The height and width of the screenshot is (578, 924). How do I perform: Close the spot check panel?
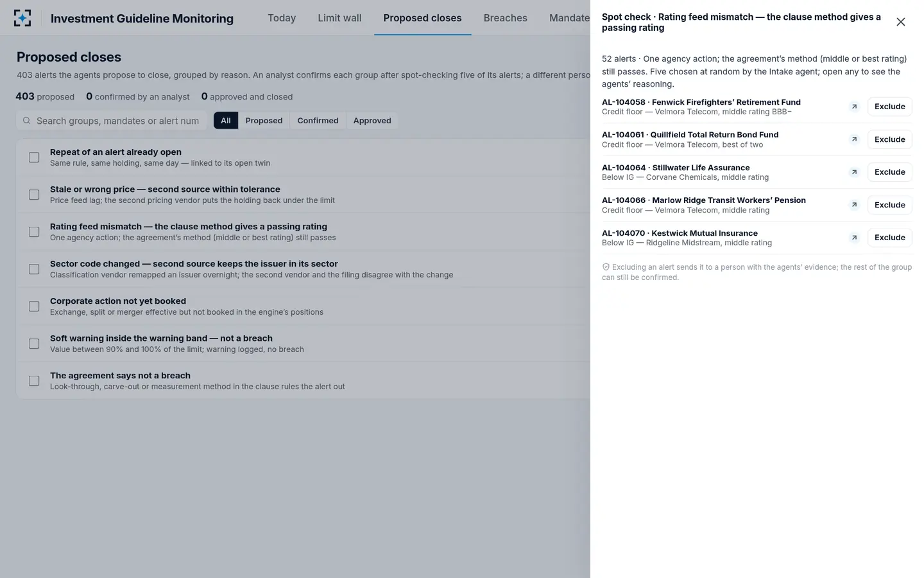901,22
